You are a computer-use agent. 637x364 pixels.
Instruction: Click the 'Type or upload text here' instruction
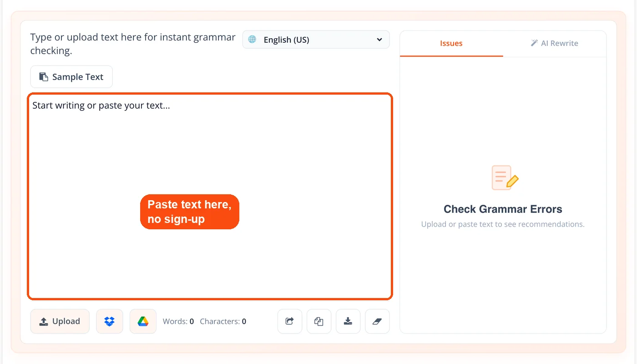133,44
